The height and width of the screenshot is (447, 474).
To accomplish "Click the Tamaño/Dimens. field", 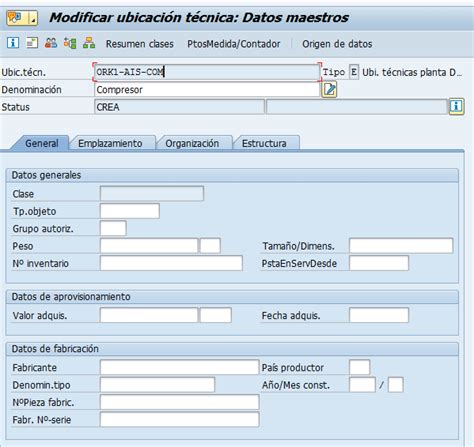I will coord(401,246).
